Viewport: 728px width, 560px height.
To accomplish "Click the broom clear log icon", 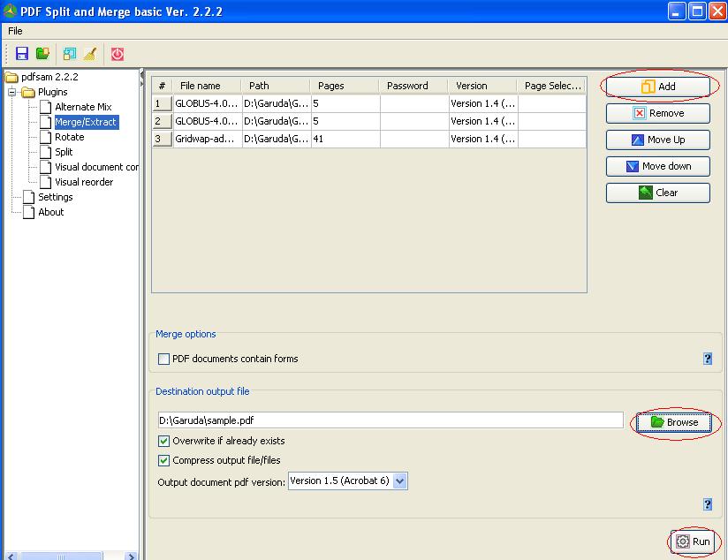I will point(89,54).
